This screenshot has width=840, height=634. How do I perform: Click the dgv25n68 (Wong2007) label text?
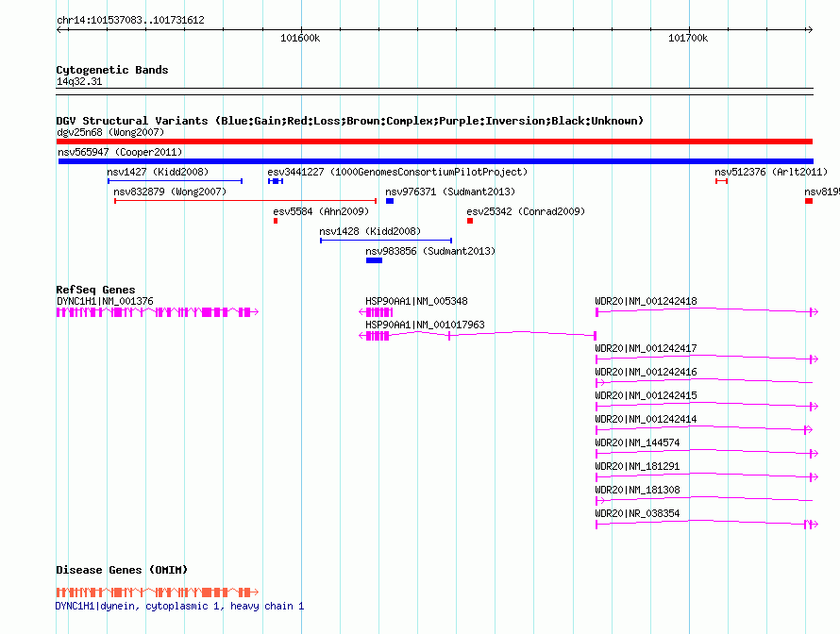[110, 132]
